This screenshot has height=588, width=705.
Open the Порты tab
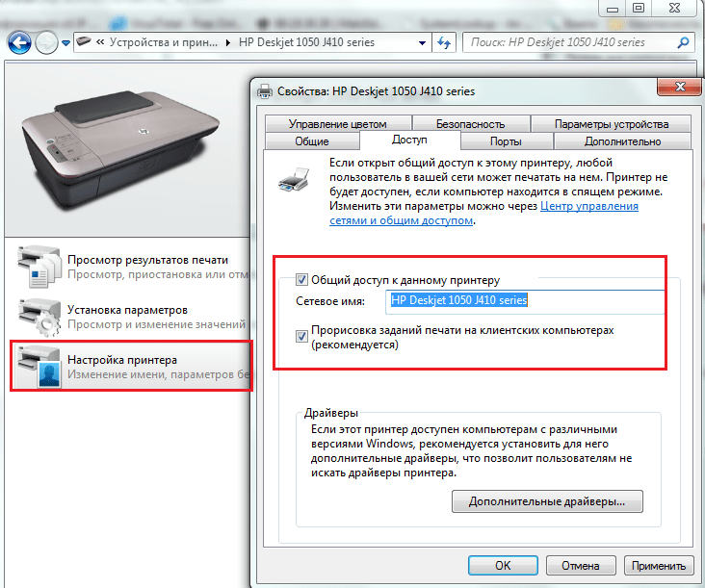pos(506,141)
